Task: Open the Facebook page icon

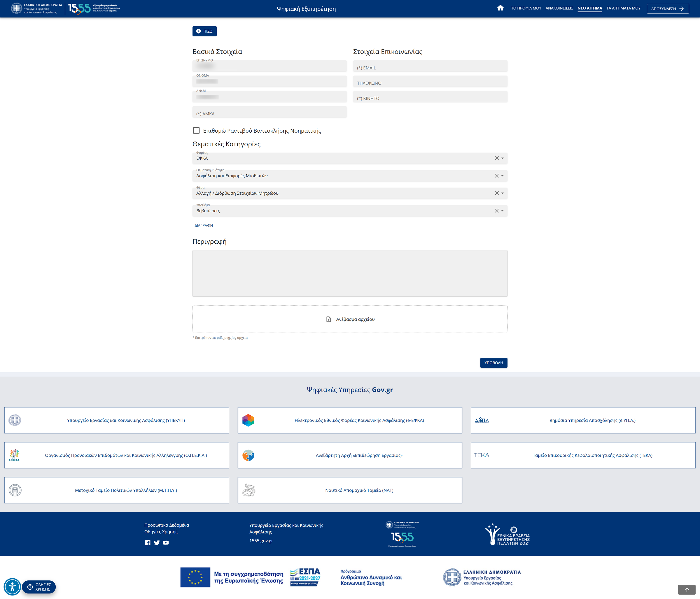Action: point(148,543)
